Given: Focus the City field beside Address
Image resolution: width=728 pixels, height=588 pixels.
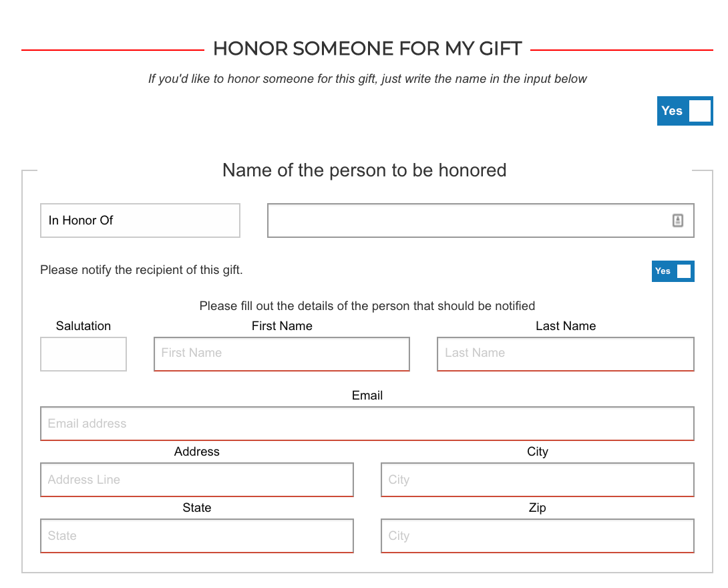Looking at the screenshot, I should tap(537, 480).
